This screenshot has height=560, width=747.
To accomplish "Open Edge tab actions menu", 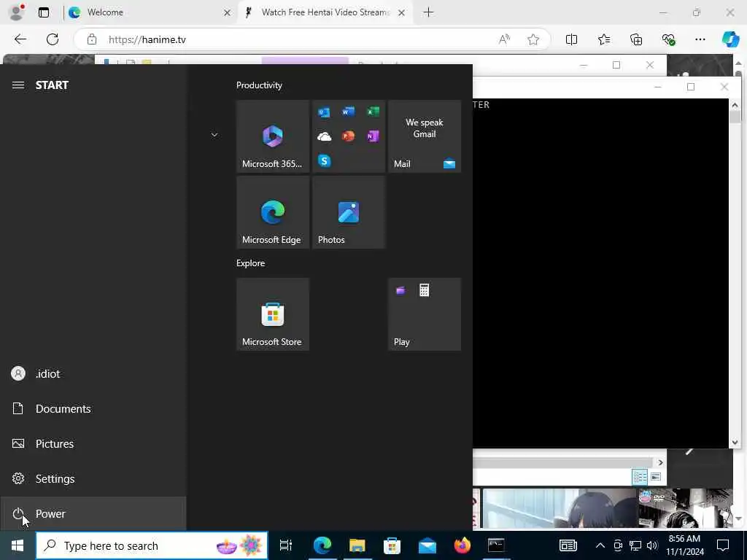I will 44,12.
